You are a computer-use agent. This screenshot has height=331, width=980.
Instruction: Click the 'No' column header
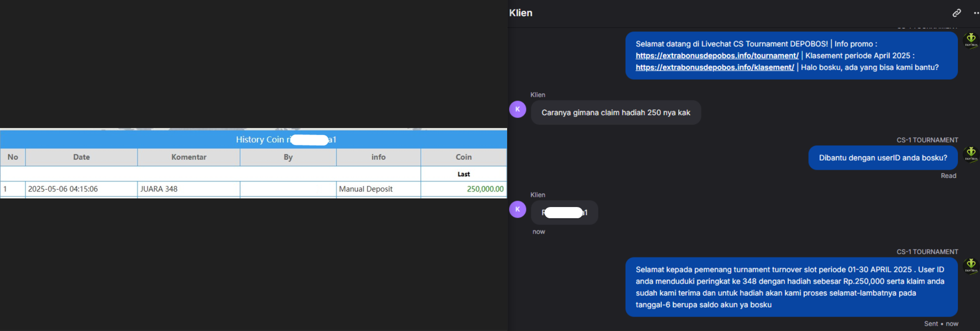(x=13, y=157)
